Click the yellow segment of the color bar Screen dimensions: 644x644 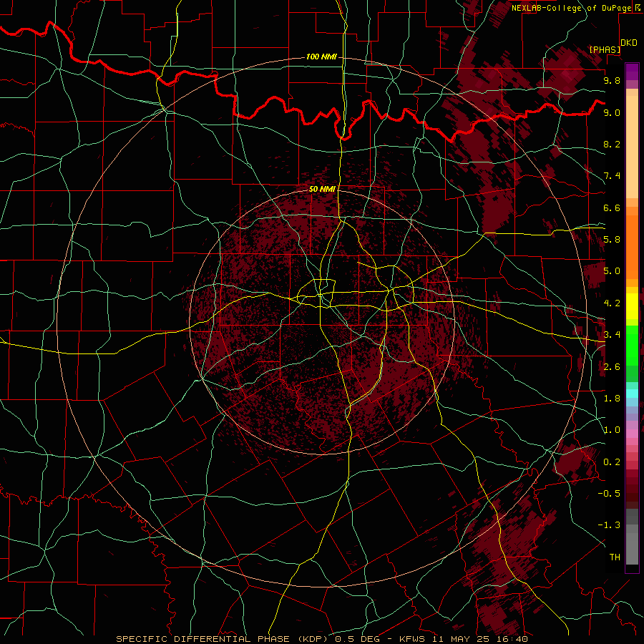[x=632, y=306]
